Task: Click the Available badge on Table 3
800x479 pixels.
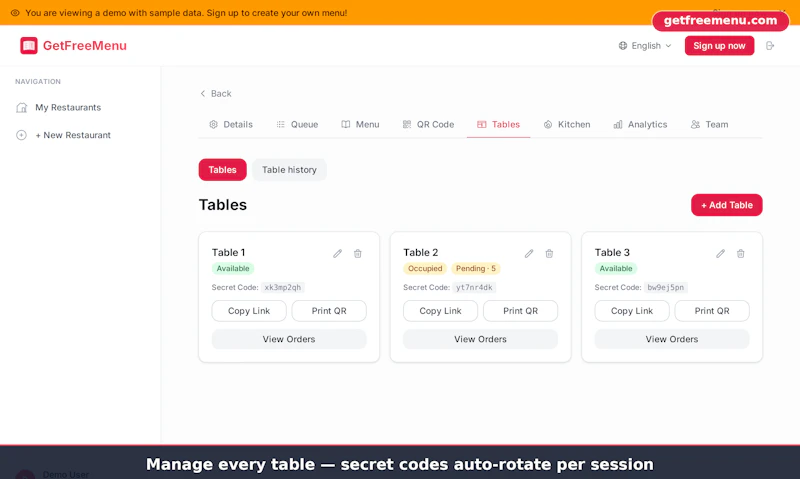Action: (616, 268)
